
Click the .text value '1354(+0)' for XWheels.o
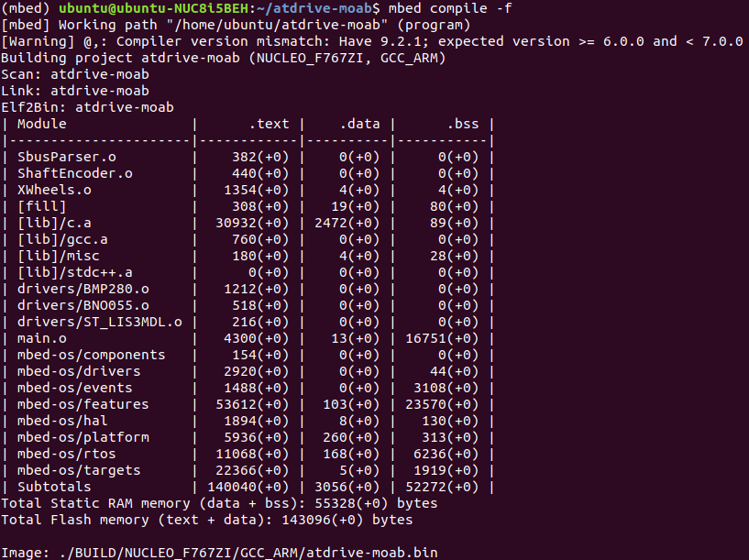point(257,190)
